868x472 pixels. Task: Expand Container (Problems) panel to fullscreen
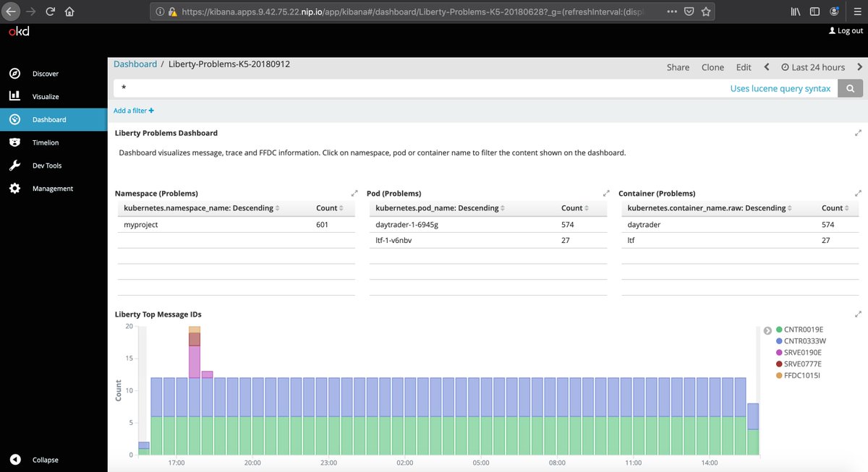(858, 194)
